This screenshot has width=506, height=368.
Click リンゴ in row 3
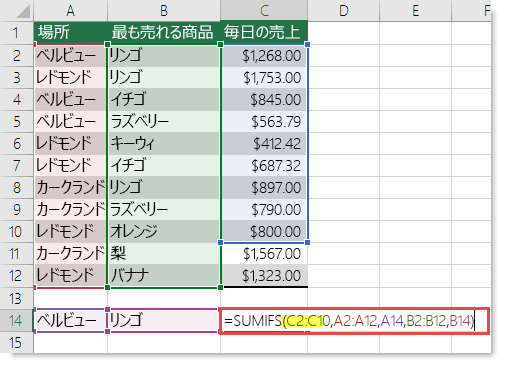pyautogui.click(x=164, y=77)
